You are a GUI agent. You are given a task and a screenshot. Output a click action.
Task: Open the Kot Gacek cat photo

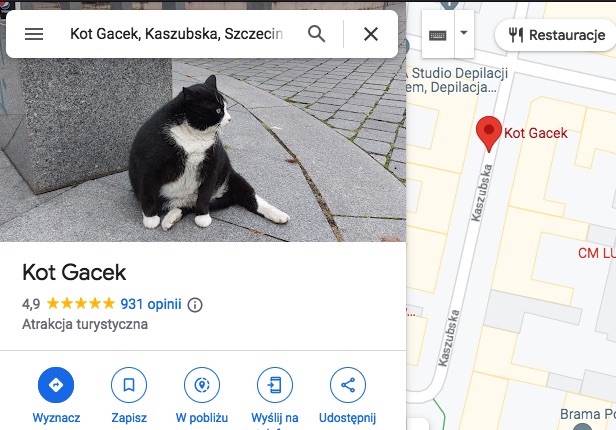(x=203, y=150)
